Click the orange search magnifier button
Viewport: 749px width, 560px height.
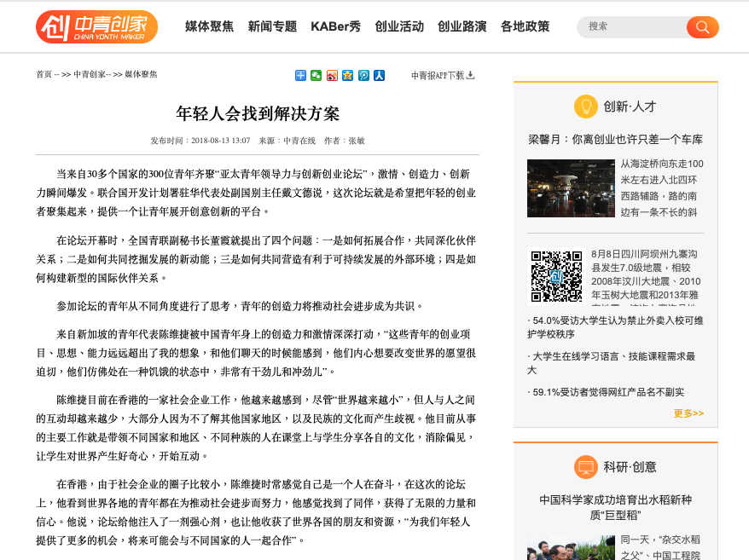[x=702, y=27]
